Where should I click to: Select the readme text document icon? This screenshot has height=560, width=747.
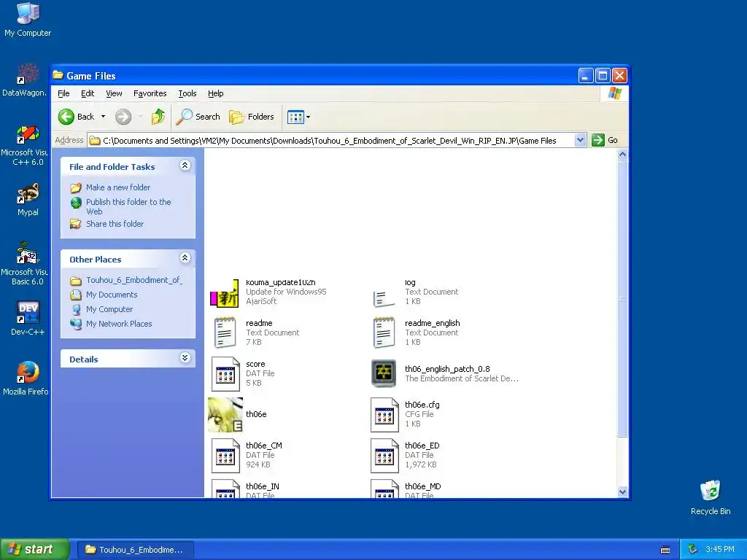point(225,332)
